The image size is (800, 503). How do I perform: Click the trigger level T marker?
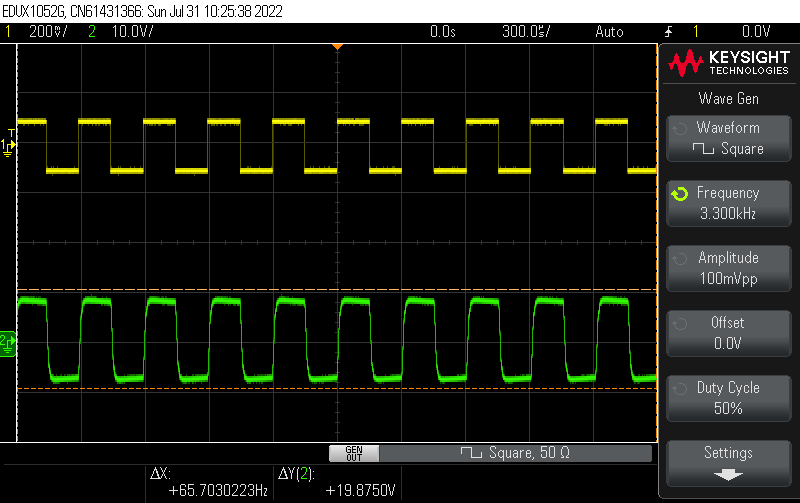pyautogui.click(x=11, y=133)
